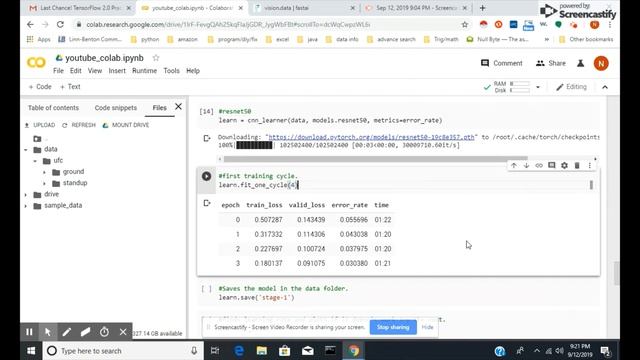640x360 pixels.
Task: Click the Colab CO logo
Action: point(36,62)
